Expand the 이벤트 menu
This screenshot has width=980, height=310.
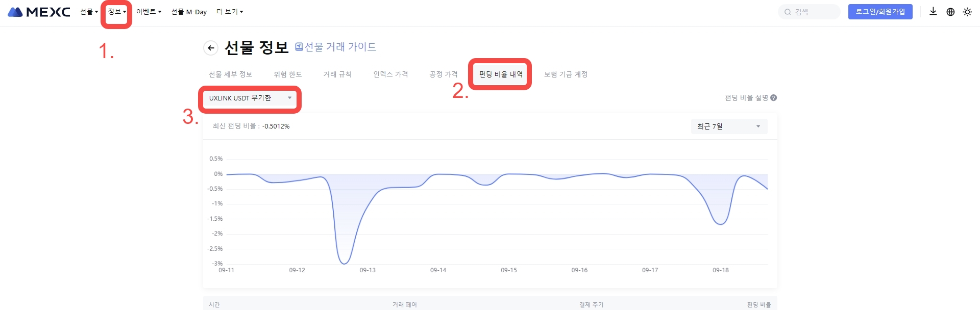[x=149, y=12]
